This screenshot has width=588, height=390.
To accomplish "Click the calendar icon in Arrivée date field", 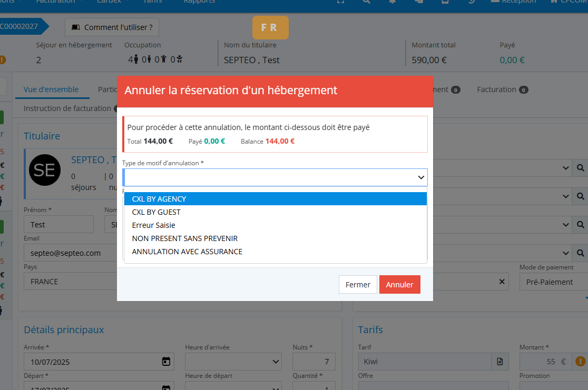I will point(166,362).
